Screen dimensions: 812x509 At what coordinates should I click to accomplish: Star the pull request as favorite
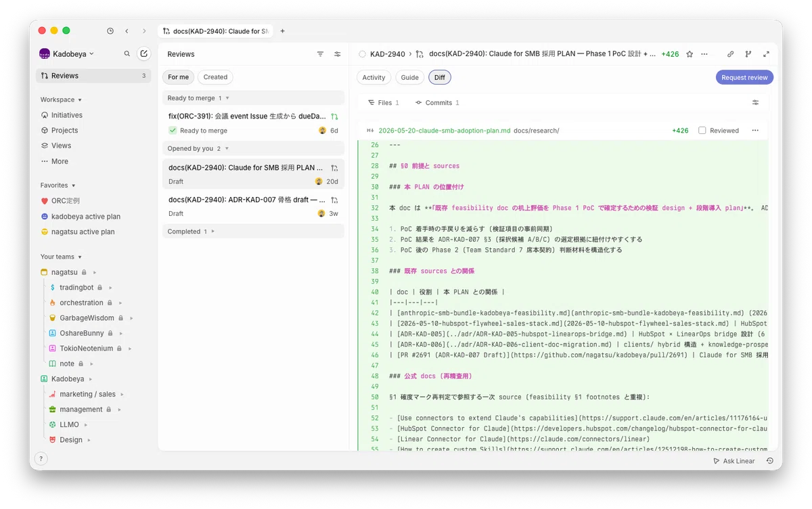(690, 54)
